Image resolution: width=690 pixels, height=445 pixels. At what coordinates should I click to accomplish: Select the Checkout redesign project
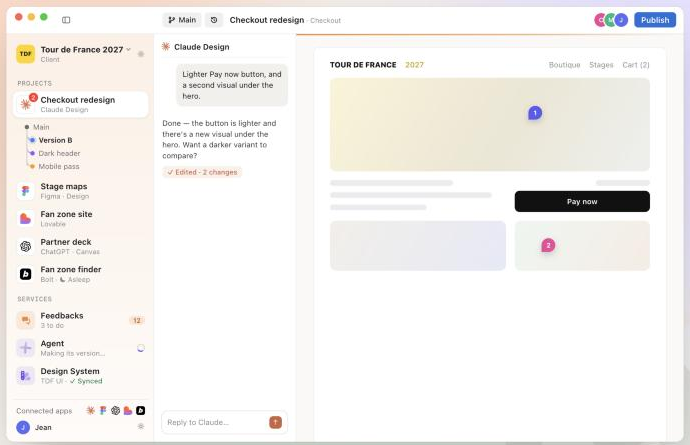coord(81,104)
